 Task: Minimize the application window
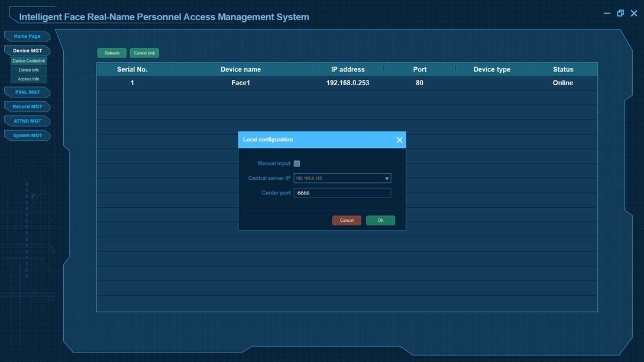[607, 13]
